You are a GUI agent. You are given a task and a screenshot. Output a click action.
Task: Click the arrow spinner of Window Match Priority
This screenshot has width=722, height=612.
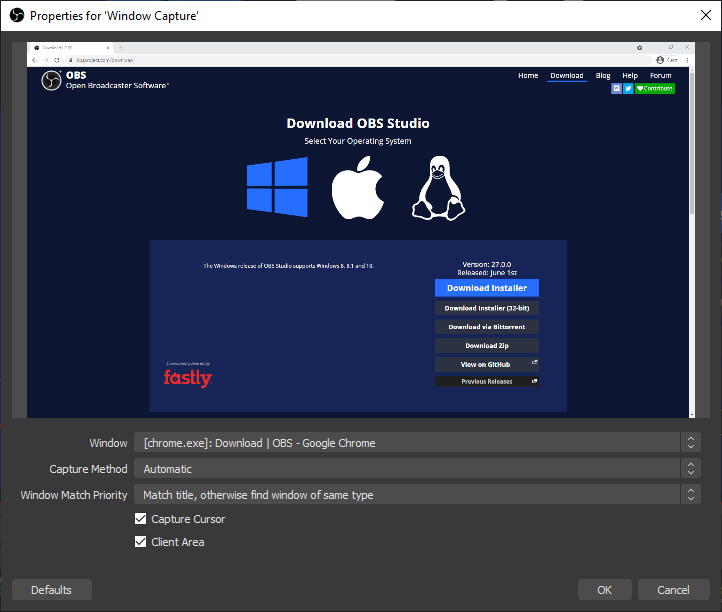click(691, 495)
